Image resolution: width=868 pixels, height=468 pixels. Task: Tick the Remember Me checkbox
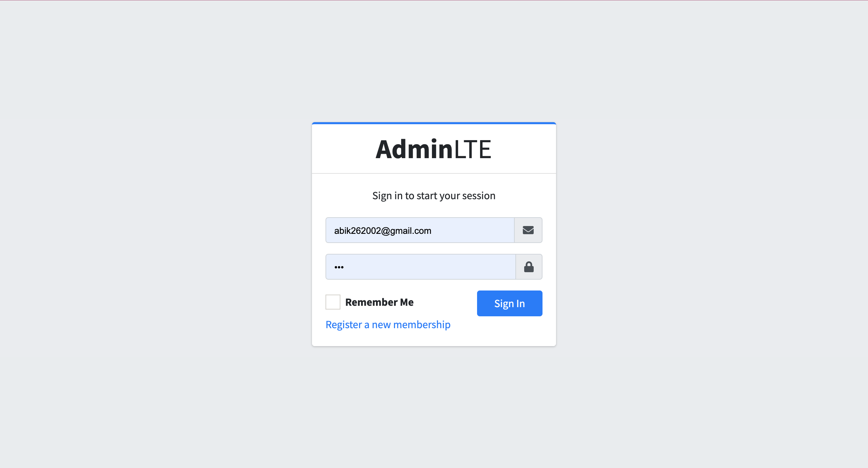click(333, 302)
